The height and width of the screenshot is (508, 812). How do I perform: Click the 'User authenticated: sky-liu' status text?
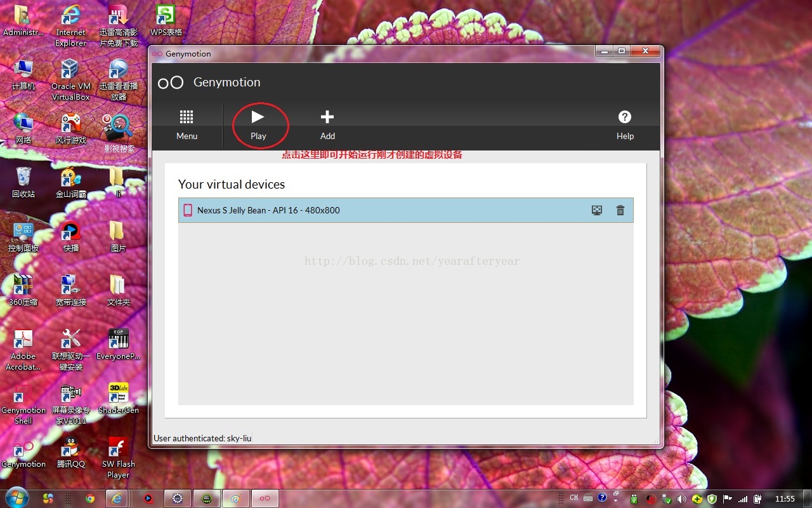tap(203, 438)
